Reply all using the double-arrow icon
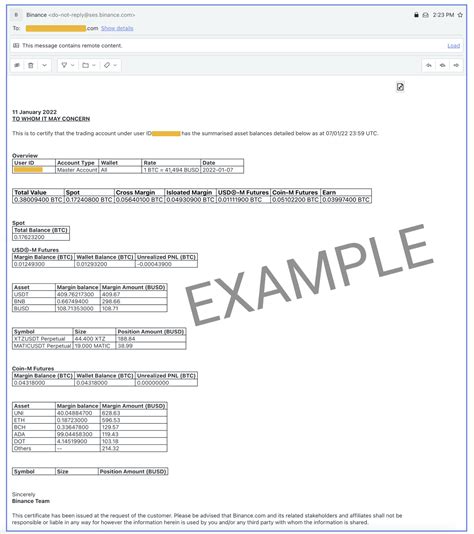474x534 pixels. [x=442, y=65]
